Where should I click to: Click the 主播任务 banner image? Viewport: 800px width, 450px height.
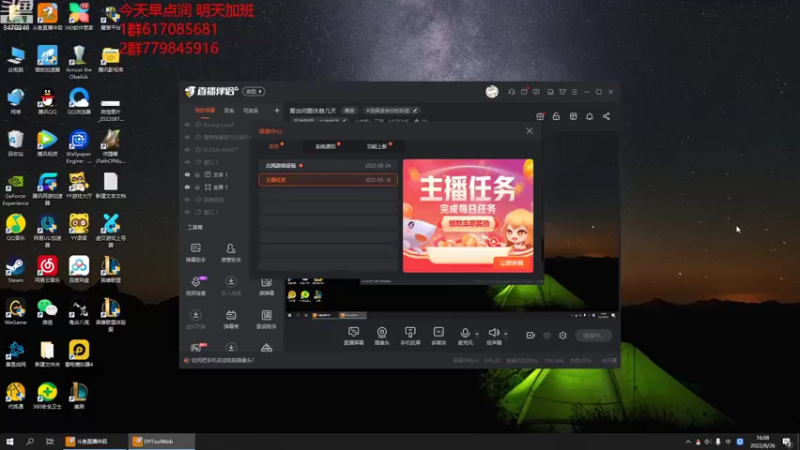click(468, 215)
